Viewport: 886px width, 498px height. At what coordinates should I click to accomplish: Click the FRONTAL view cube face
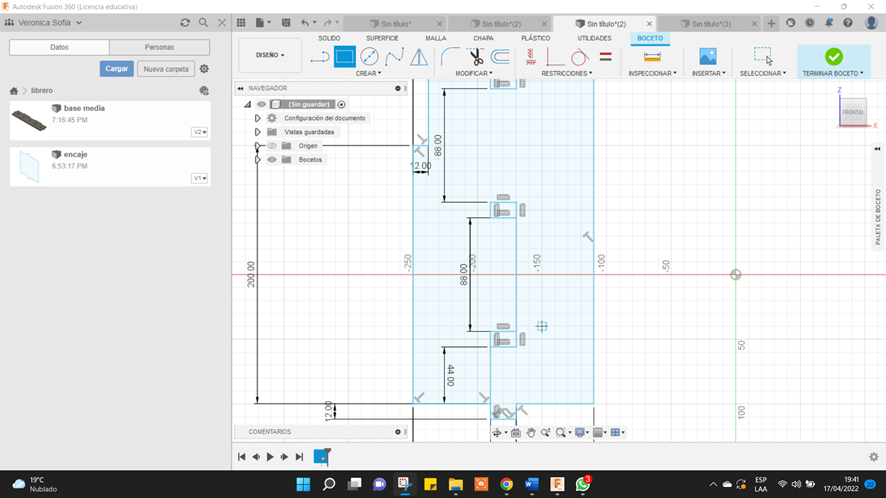pos(853,112)
